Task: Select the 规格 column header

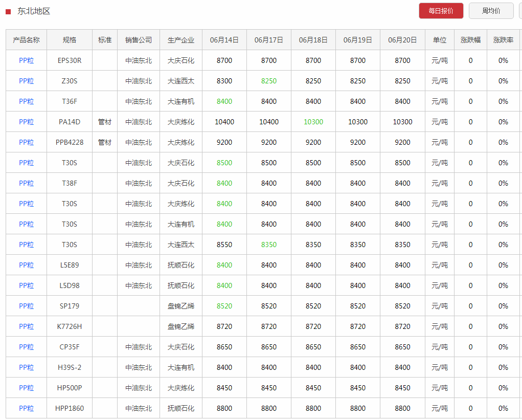Action: (x=70, y=40)
